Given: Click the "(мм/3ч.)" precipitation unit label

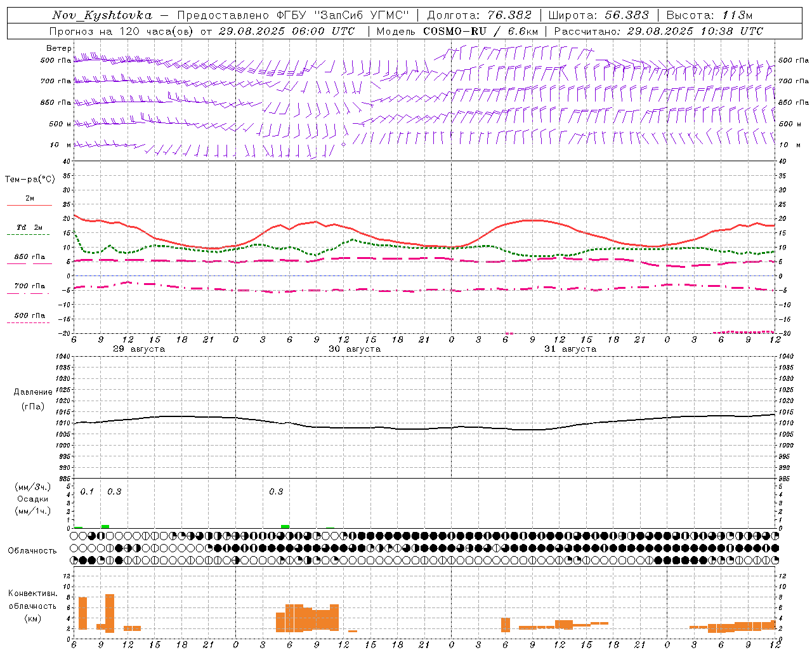Looking at the screenshot, I should click(x=32, y=487).
